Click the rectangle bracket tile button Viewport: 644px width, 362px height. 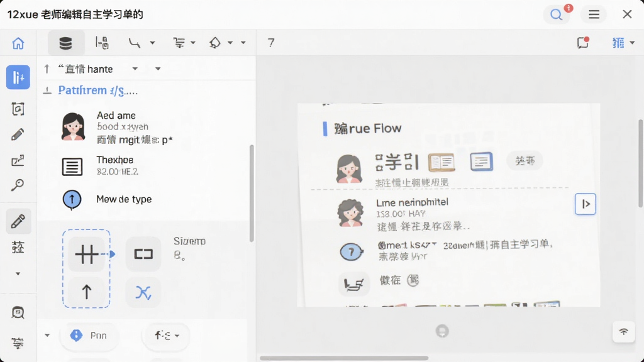[143, 254]
